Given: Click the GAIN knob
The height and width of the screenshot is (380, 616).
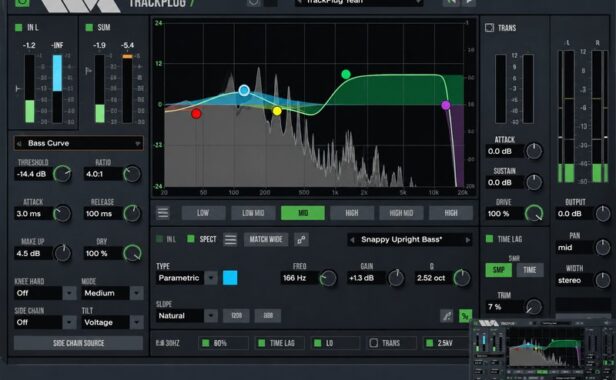Looking at the screenshot, I should [396, 278].
